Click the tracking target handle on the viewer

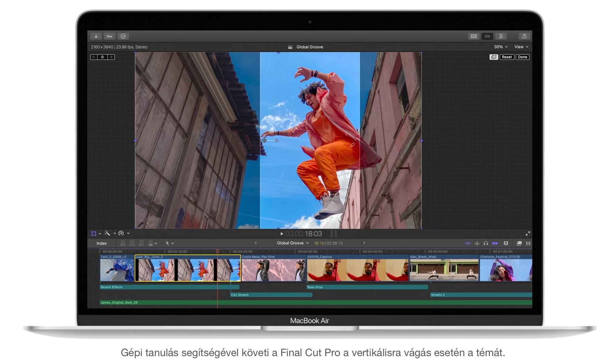click(264, 140)
